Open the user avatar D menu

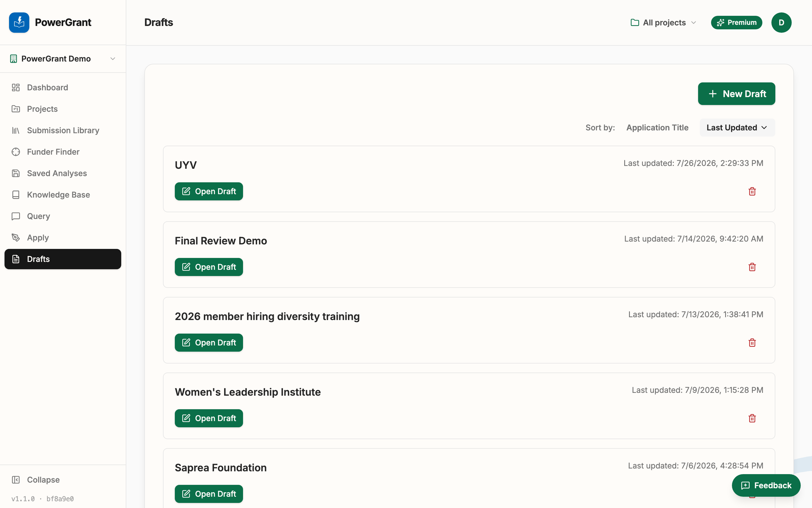(x=781, y=23)
